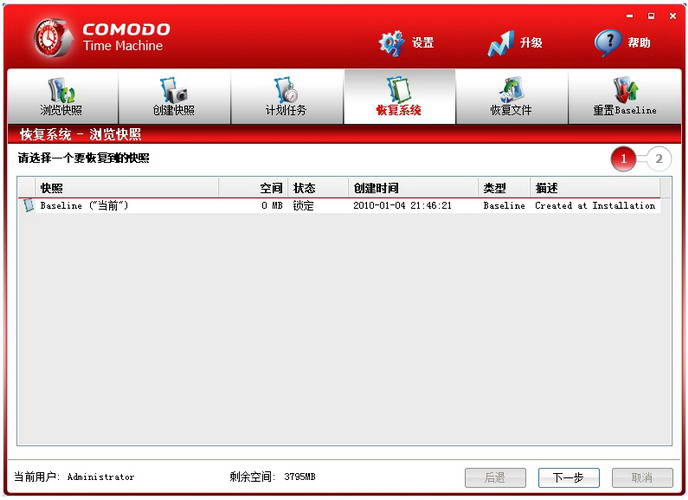This screenshot has height=500, width=688.
Task: Click the 3795MB remaining space value
Action: click(x=300, y=476)
